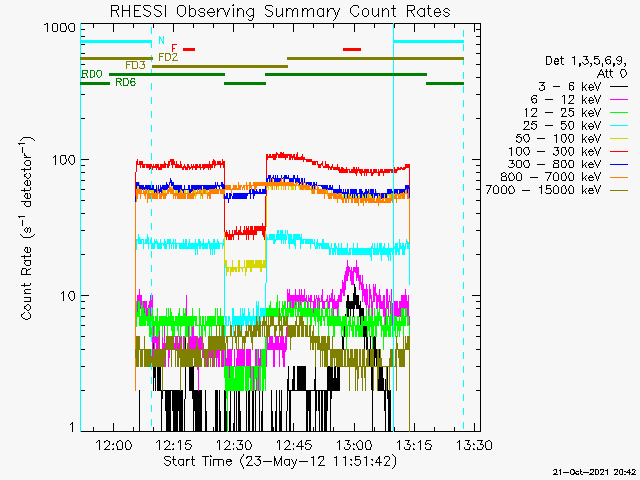The width and height of the screenshot is (640, 480).
Task: Click the 12:15 time axis label
Action: [173, 445]
